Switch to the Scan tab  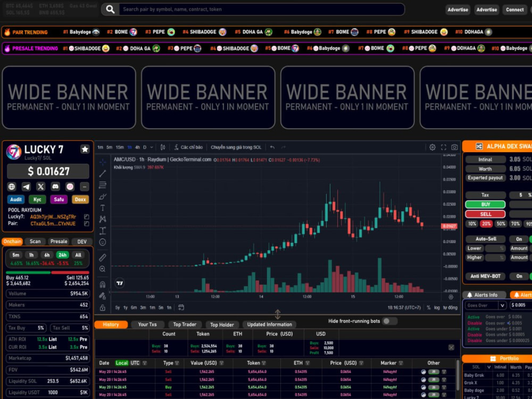point(35,242)
